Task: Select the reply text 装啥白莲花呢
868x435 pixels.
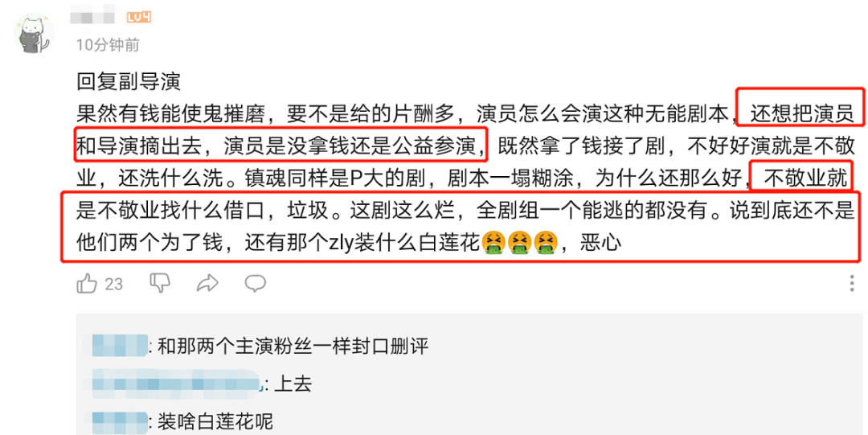Action: point(215,422)
